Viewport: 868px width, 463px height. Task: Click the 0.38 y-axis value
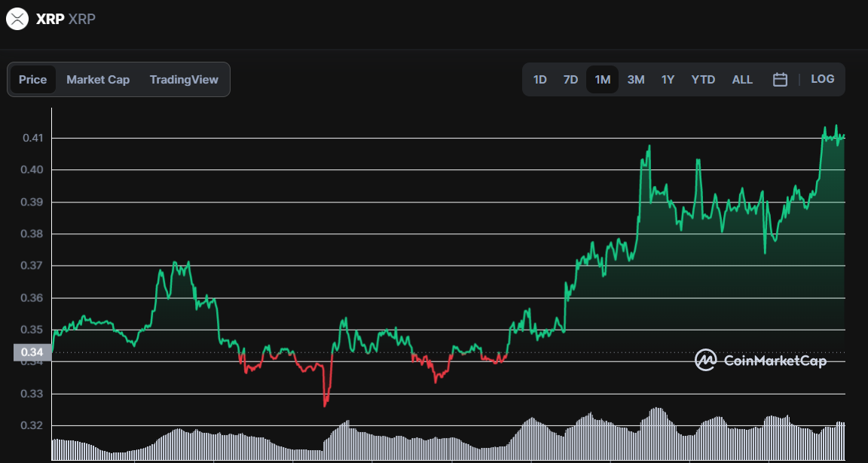tap(32, 234)
